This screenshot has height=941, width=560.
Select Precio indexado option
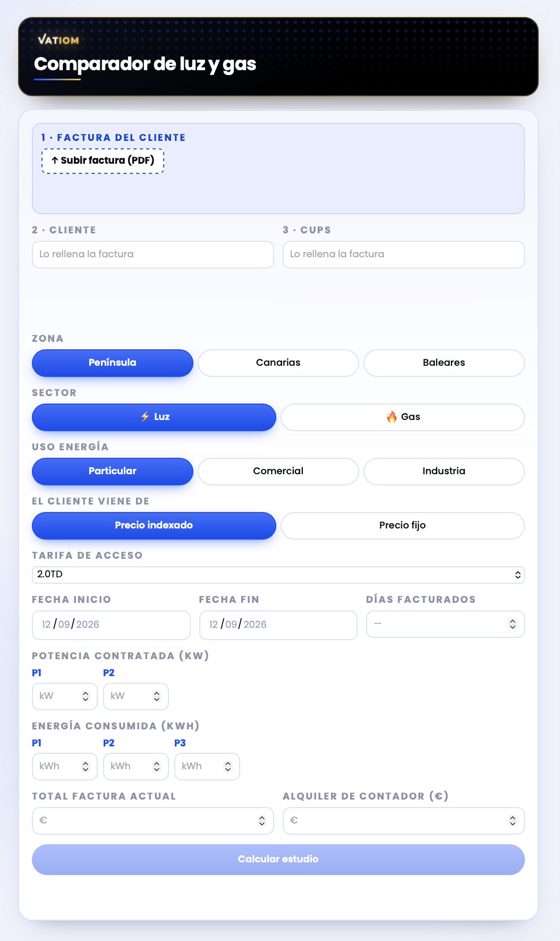[x=154, y=526]
